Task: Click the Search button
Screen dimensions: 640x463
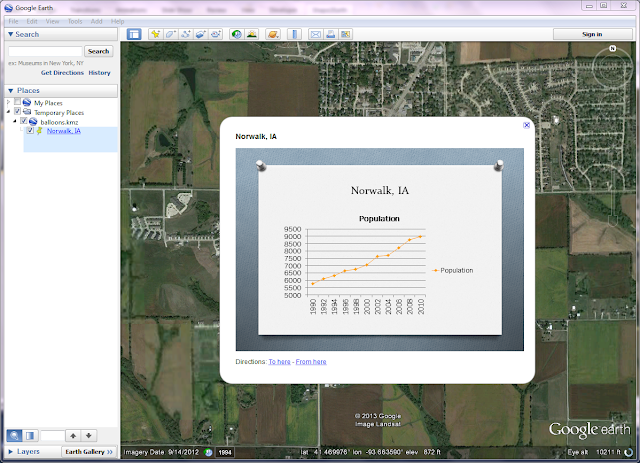Action: [98, 51]
